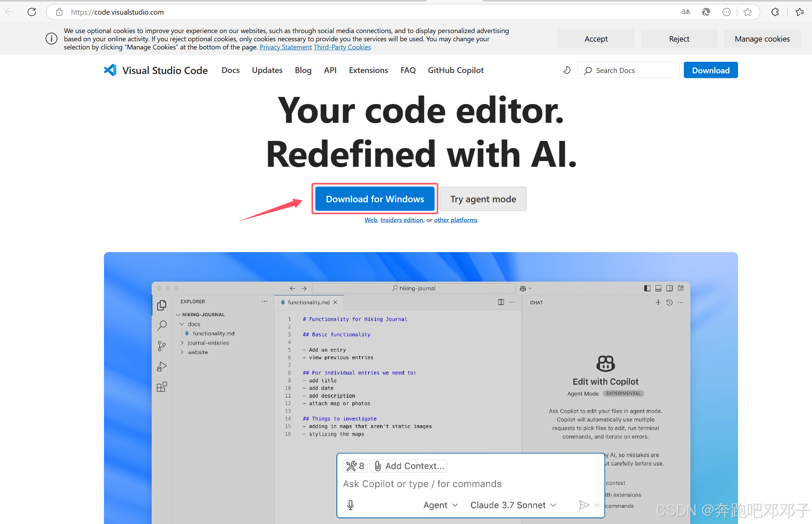
Task: Open the browser extensions puzzle icon
Action: pos(775,12)
